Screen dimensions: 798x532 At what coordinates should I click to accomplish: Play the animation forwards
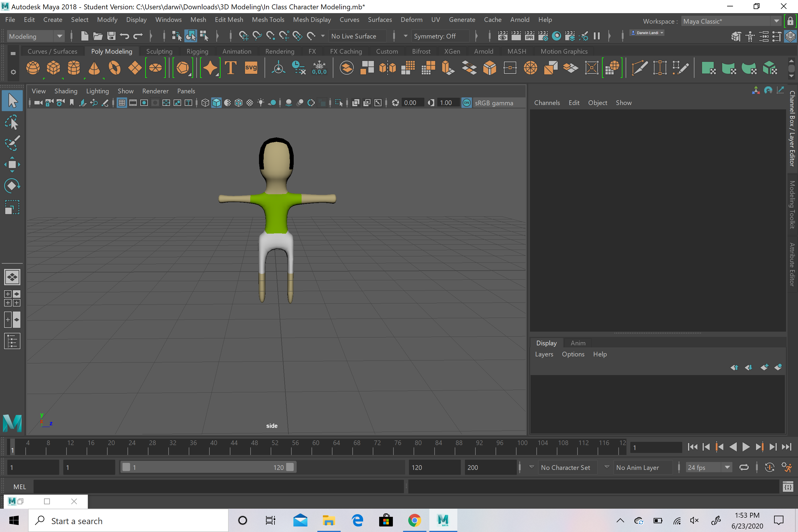(746, 447)
